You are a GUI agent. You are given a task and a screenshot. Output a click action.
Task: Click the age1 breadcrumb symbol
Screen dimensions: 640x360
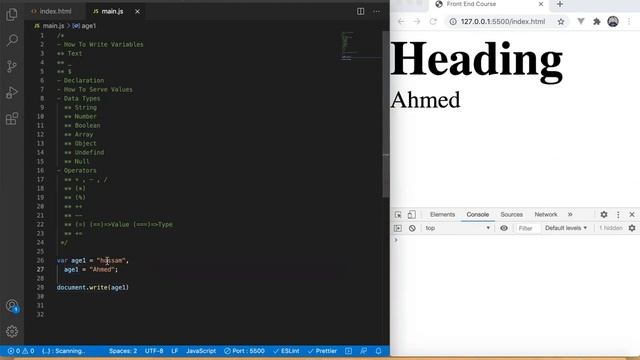click(x=84, y=26)
